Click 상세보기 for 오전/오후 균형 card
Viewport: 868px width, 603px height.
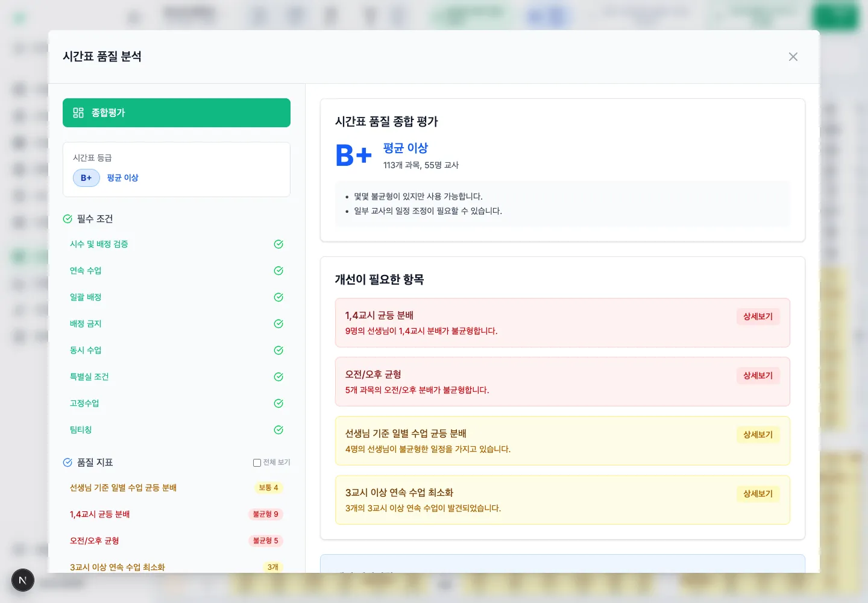pyautogui.click(x=758, y=376)
